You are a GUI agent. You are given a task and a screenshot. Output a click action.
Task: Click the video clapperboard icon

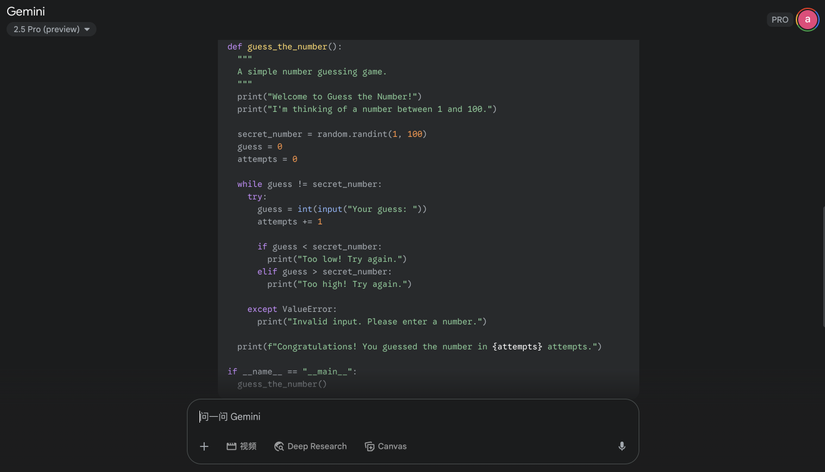click(x=231, y=446)
